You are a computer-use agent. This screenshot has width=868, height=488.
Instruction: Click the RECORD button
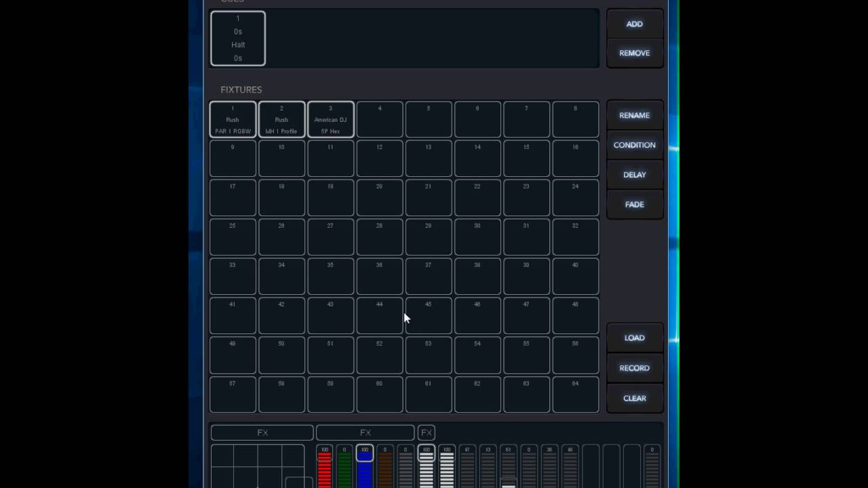(x=635, y=368)
